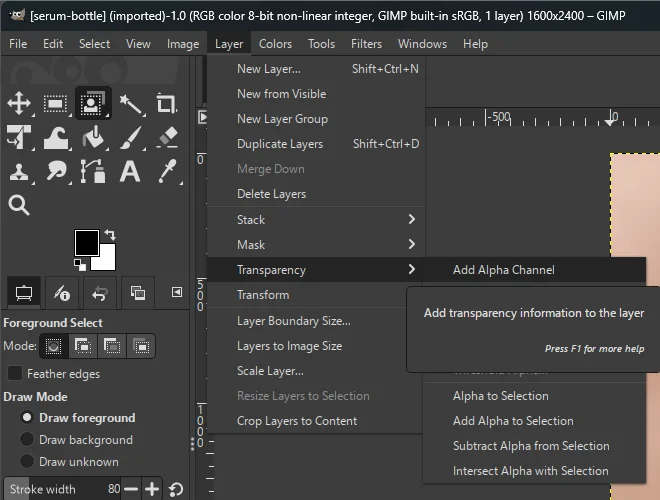
Task: Select the Foreground Select tool icon
Action: point(93,103)
